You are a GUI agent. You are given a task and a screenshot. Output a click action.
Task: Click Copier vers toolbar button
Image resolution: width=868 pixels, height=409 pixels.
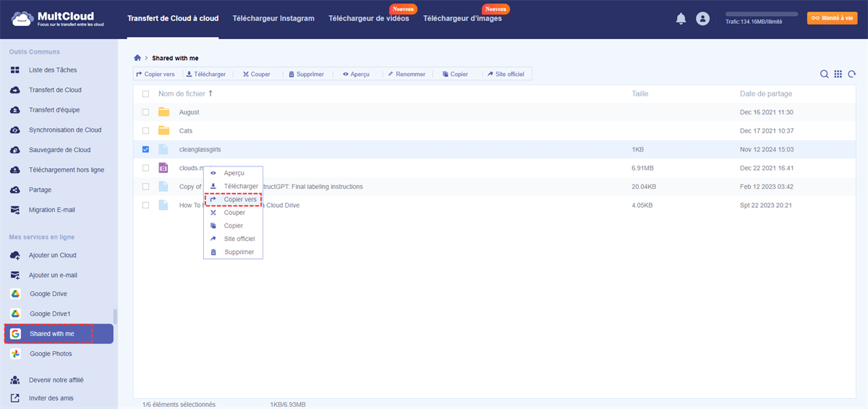coord(156,74)
